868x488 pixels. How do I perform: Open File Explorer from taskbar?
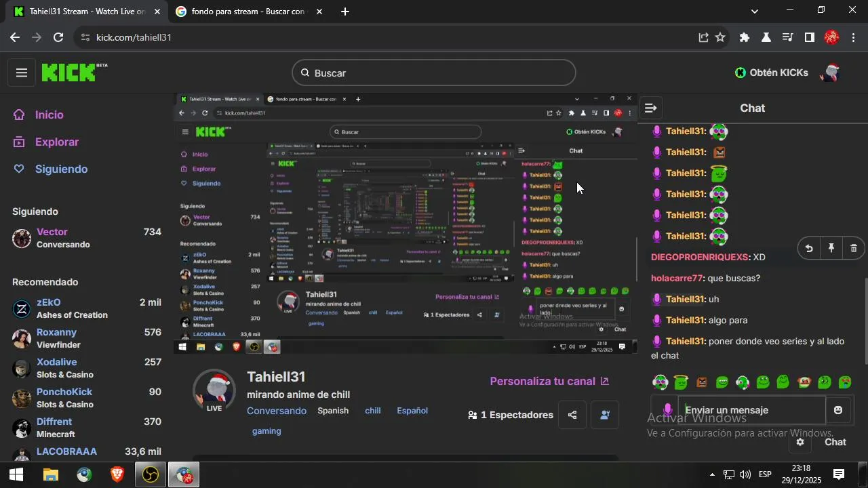tap(51, 475)
